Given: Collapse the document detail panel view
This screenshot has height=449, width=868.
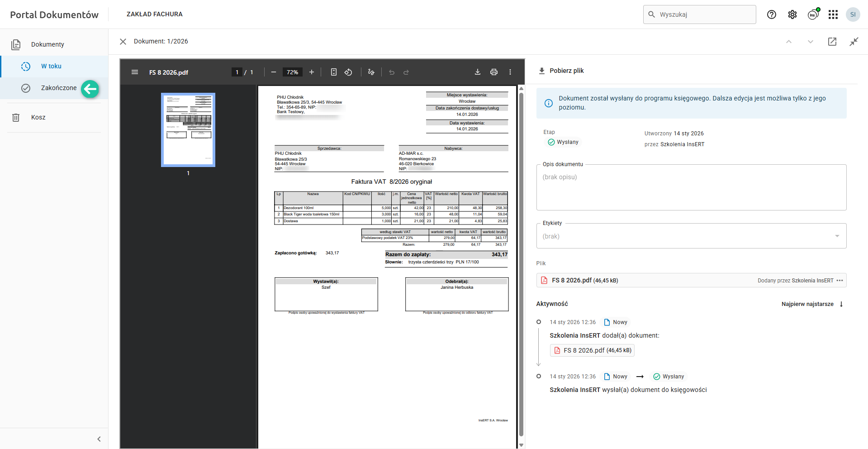Looking at the screenshot, I should pos(854,42).
